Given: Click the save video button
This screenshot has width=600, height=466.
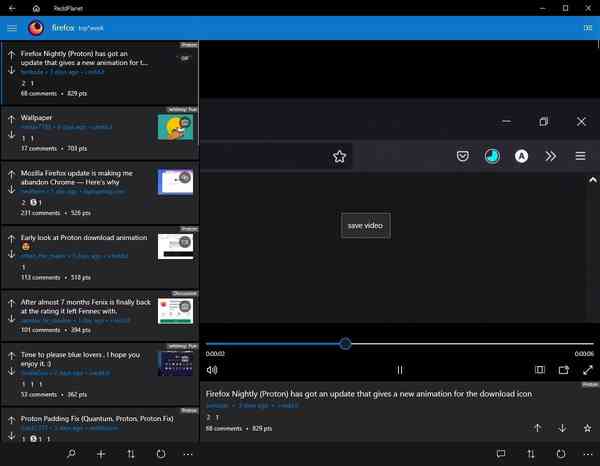Looking at the screenshot, I should pos(365,225).
